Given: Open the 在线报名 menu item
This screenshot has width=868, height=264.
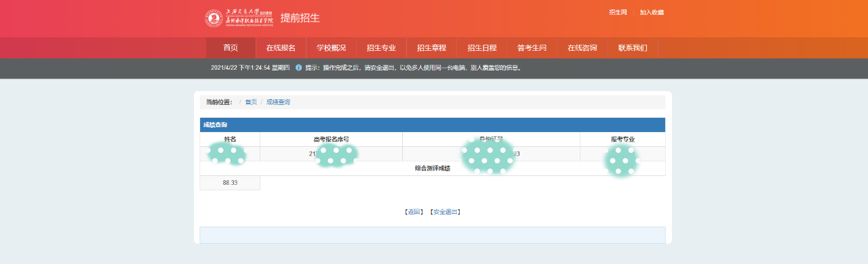Looking at the screenshot, I should pos(281,48).
